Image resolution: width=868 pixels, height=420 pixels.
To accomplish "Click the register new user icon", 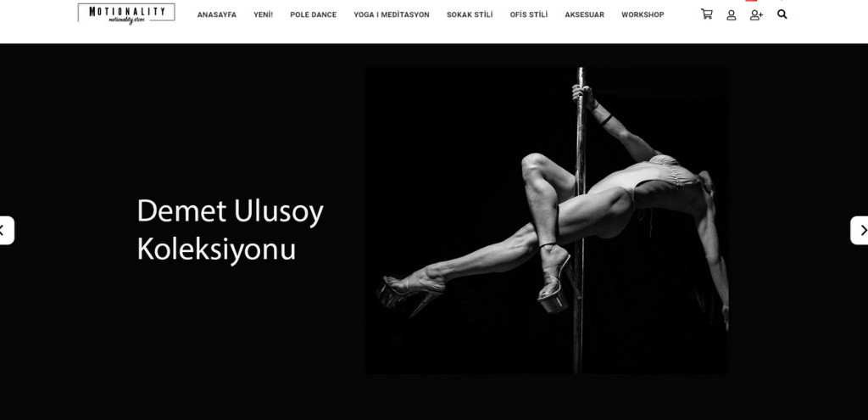I will point(756,15).
